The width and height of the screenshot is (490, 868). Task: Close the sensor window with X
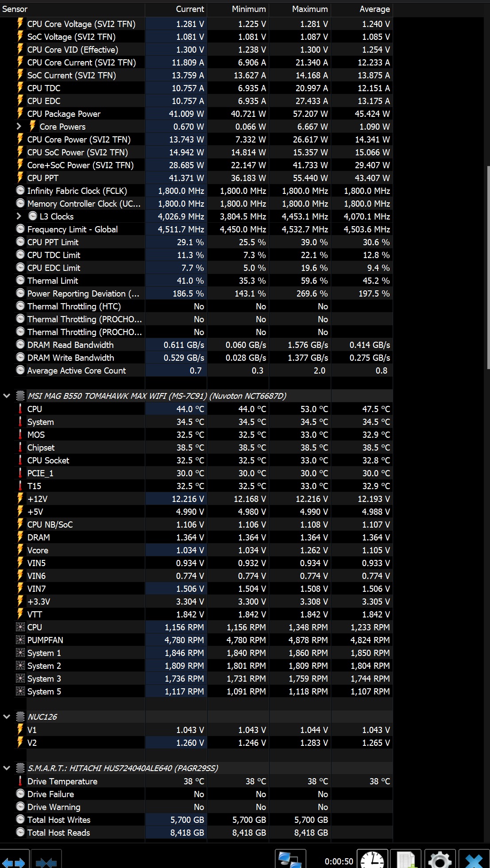(474, 860)
